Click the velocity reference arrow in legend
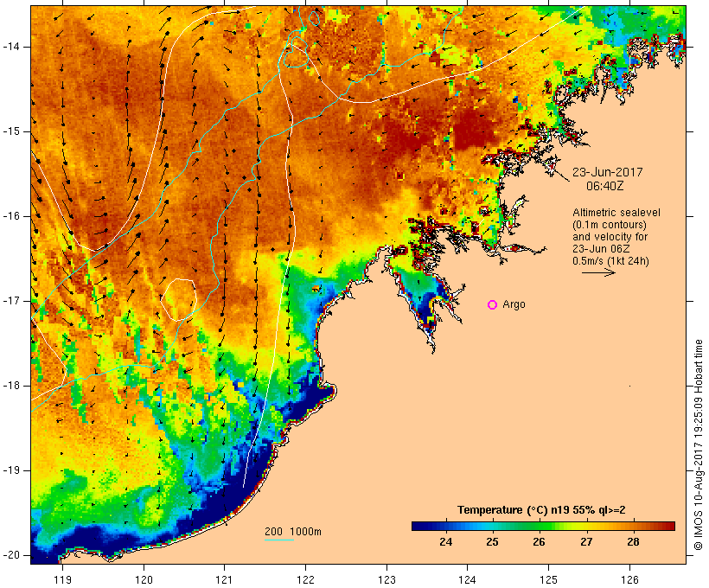The height and width of the screenshot is (588, 709). 598,272
